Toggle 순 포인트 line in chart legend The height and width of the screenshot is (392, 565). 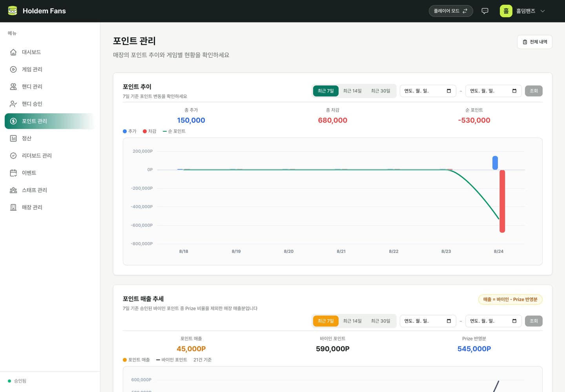(174, 131)
